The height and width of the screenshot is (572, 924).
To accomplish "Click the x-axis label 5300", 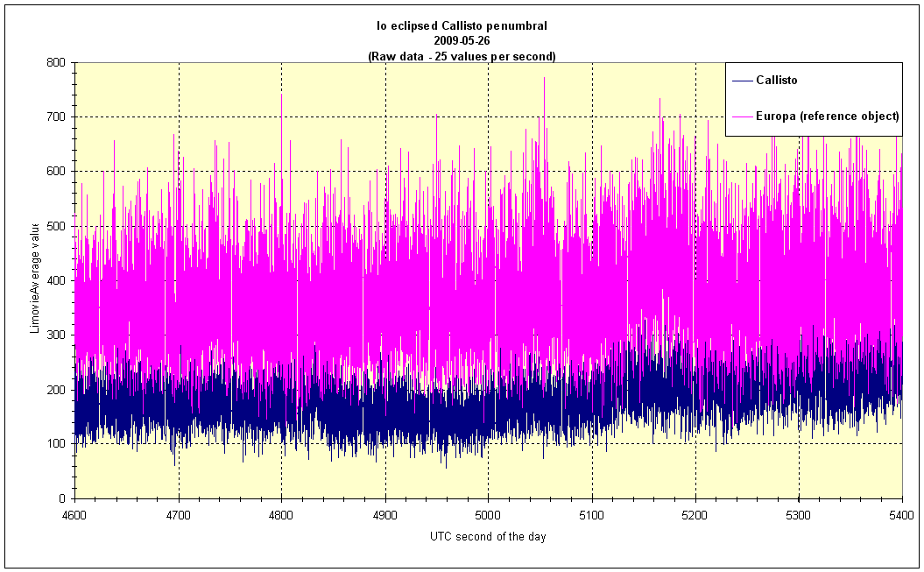I will [799, 515].
